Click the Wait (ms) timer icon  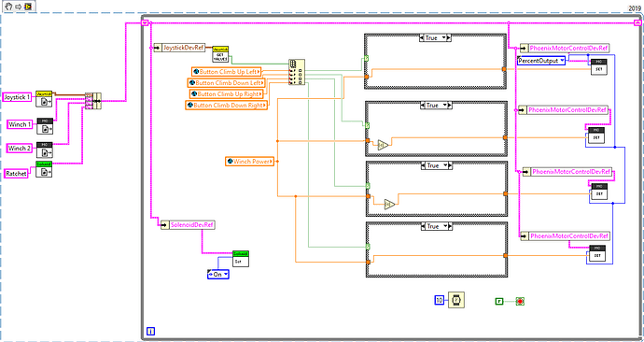point(456,300)
